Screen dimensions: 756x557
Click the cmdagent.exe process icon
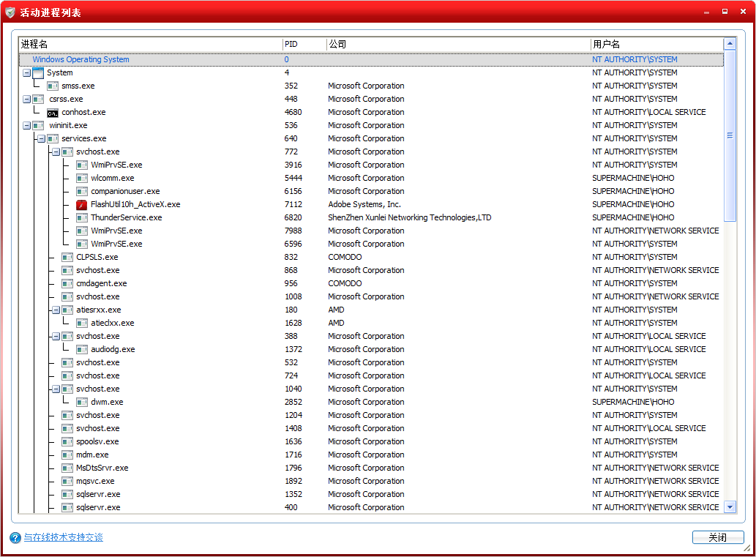point(67,283)
